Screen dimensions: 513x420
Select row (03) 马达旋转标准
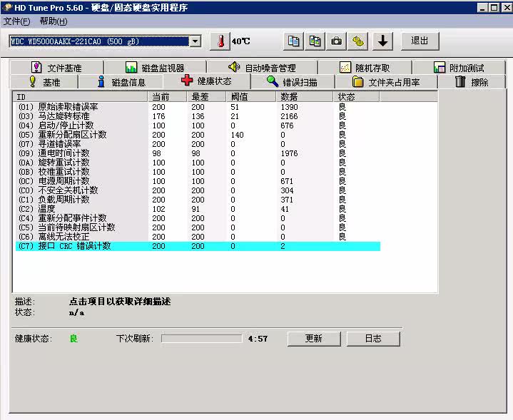198,116
